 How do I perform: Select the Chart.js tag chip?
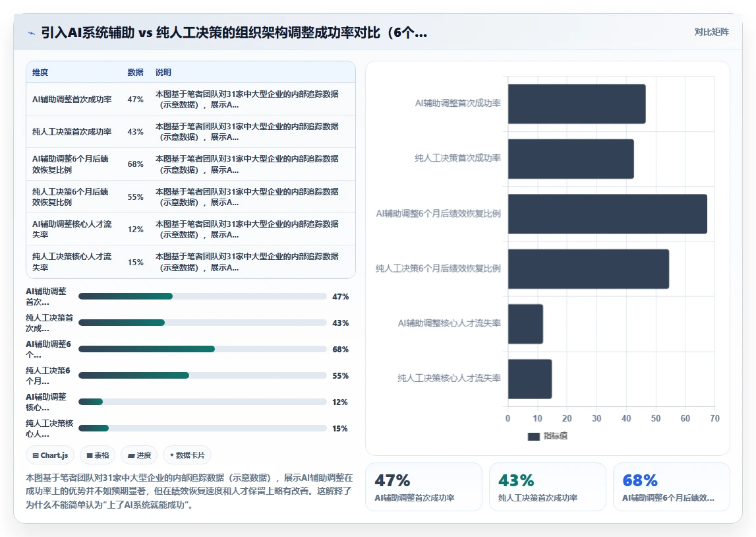50,455
